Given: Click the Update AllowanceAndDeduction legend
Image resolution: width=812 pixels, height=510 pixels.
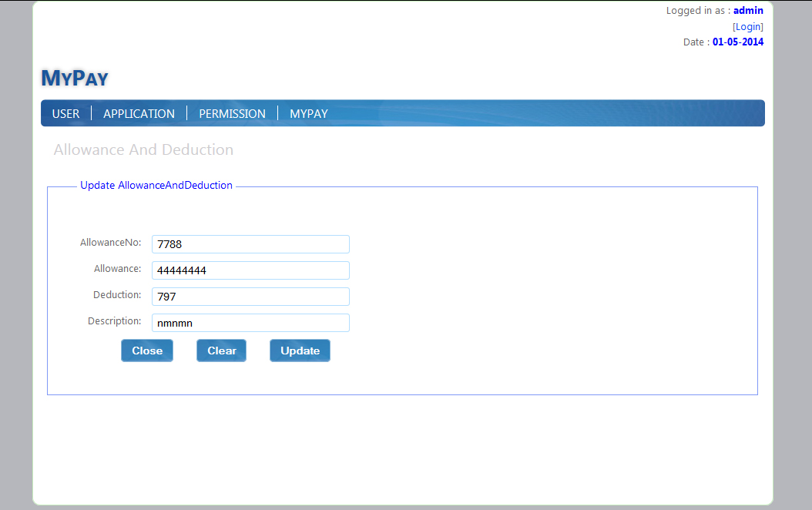Looking at the screenshot, I should 156,186.
